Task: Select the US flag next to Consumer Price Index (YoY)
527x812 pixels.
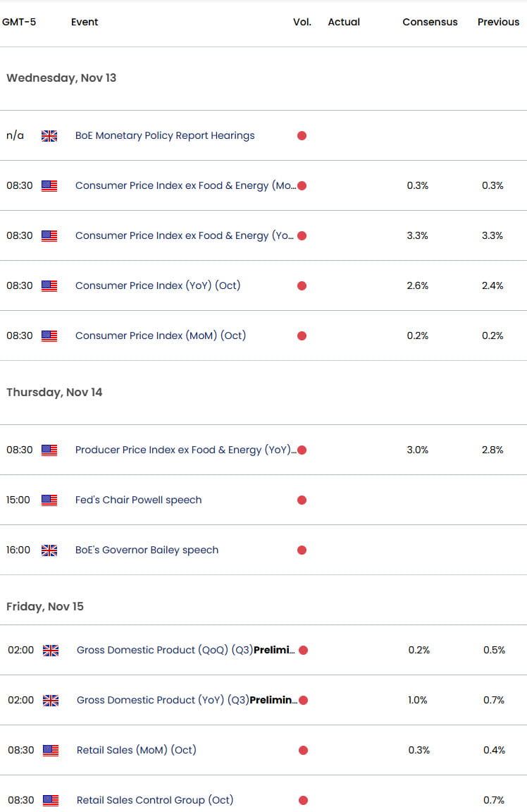Action: point(49,285)
